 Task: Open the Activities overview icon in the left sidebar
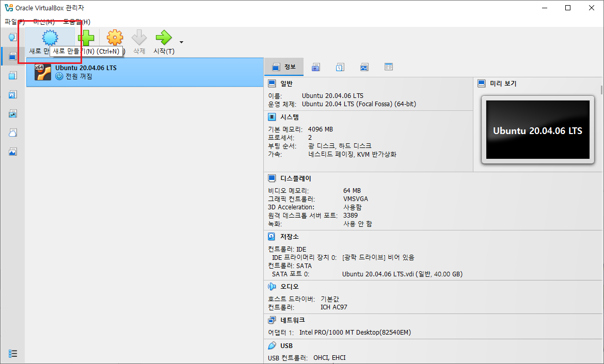click(x=13, y=152)
